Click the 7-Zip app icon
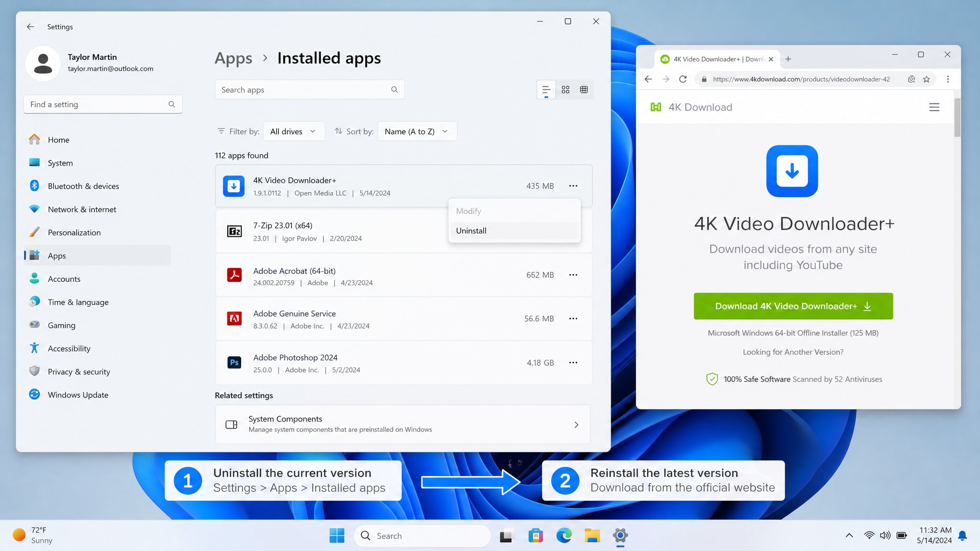This screenshot has height=551, width=980. tap(234, 231)
